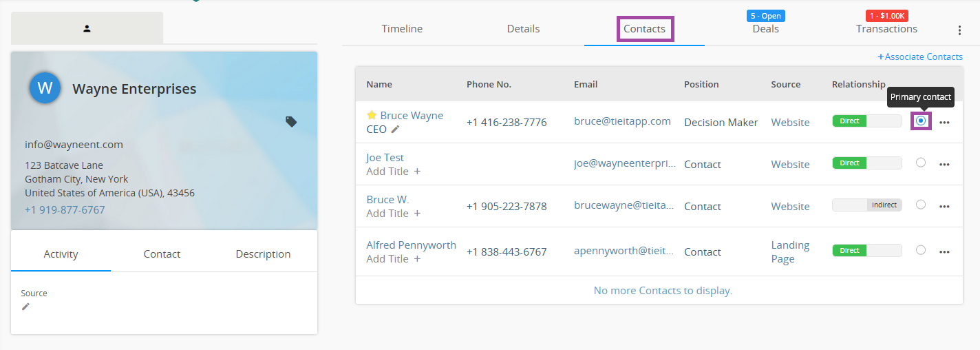Click the Website source for Joe Test

click(790, 164)
